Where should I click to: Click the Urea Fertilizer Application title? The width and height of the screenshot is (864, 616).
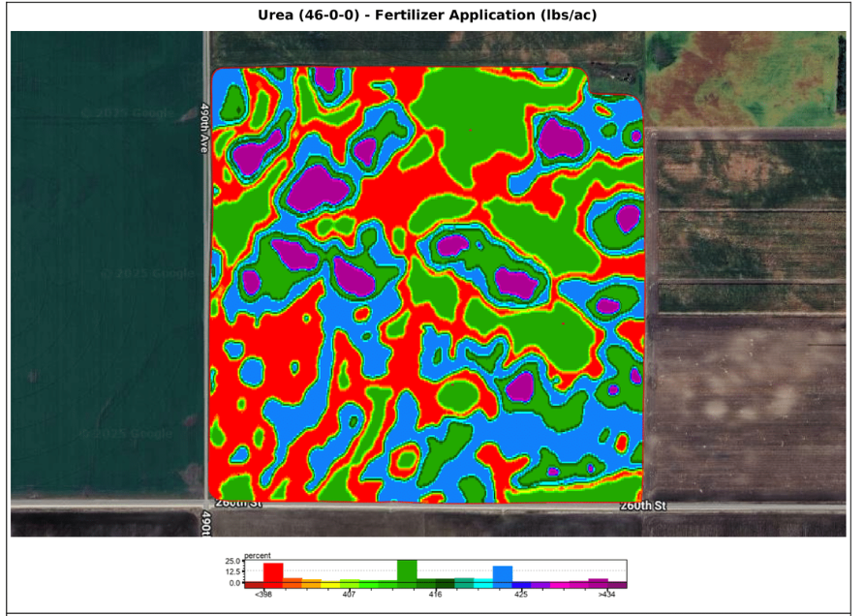(x=427, y=15)
